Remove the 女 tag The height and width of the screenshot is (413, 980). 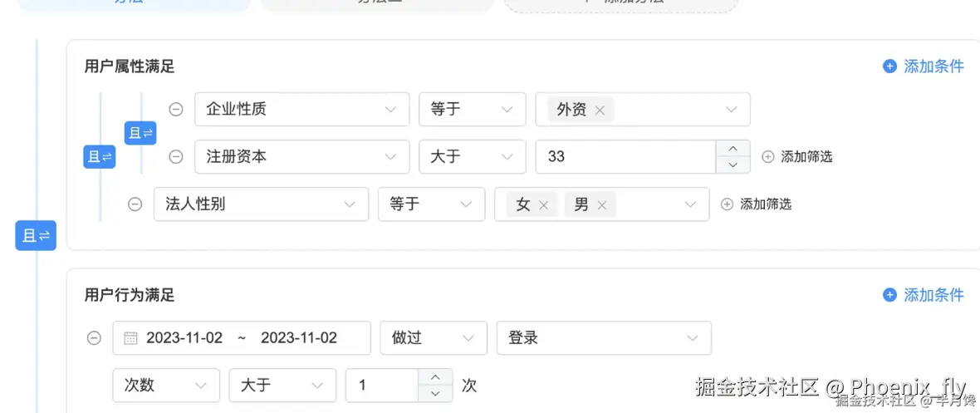(x=543, y=205)
